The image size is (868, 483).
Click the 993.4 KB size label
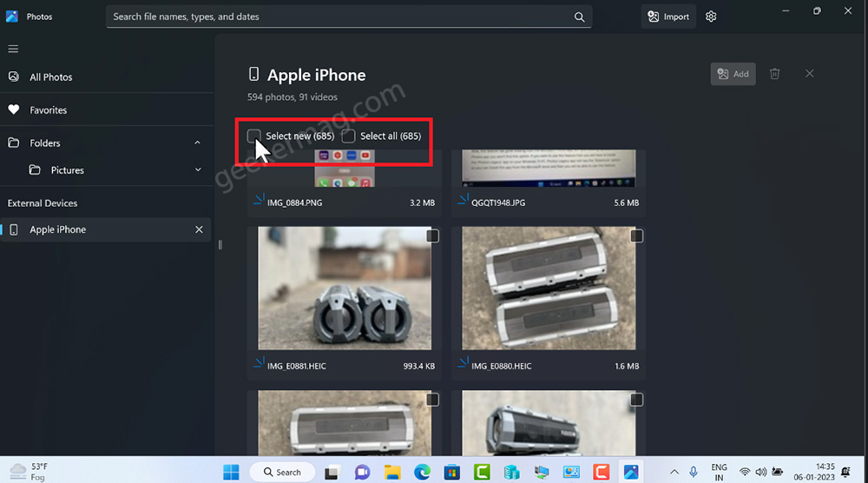[419, 366]
